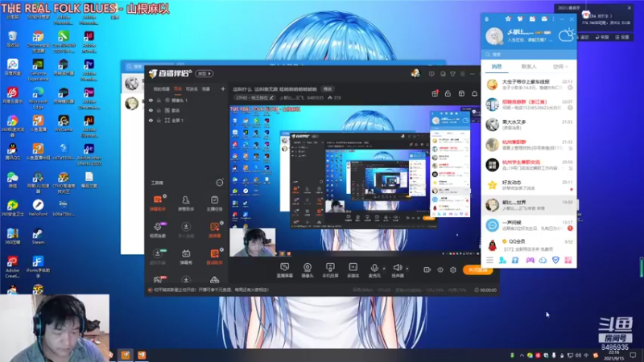644x362 pixels.
Task: Click the orange 关闭直播 button
Action: click(x=477, y=269)
